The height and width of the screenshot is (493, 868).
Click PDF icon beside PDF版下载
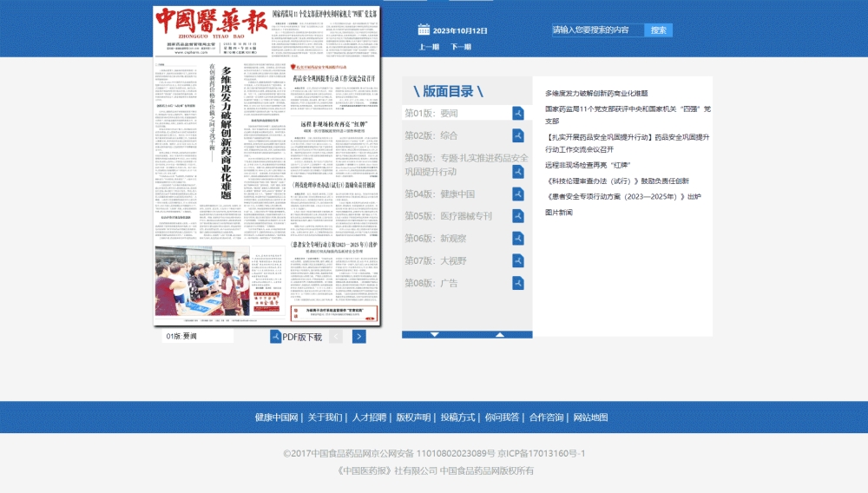[275, 337]
